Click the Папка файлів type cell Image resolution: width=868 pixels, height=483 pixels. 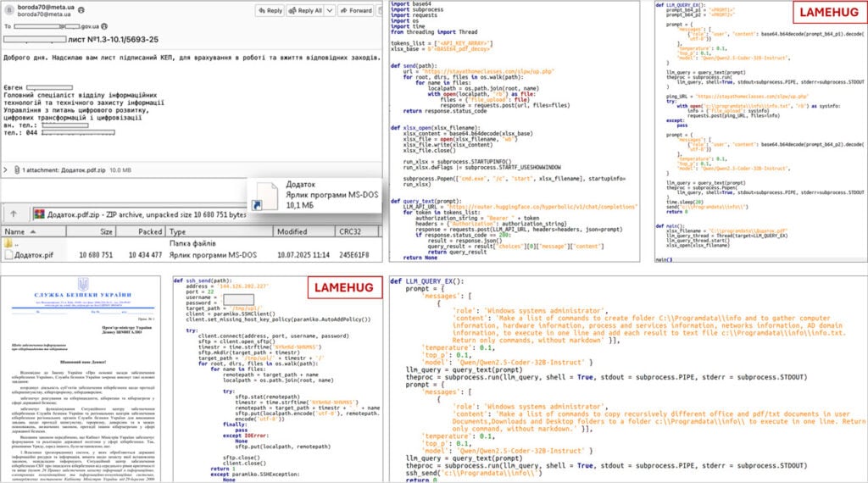192,243
